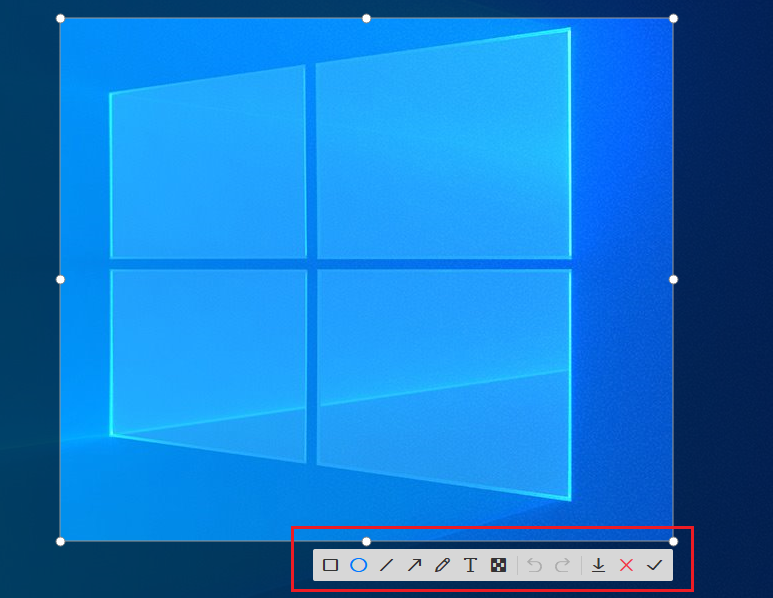The image size is (773, 598).
Task: Choose the straight Line tool
Action: [386, 565]
